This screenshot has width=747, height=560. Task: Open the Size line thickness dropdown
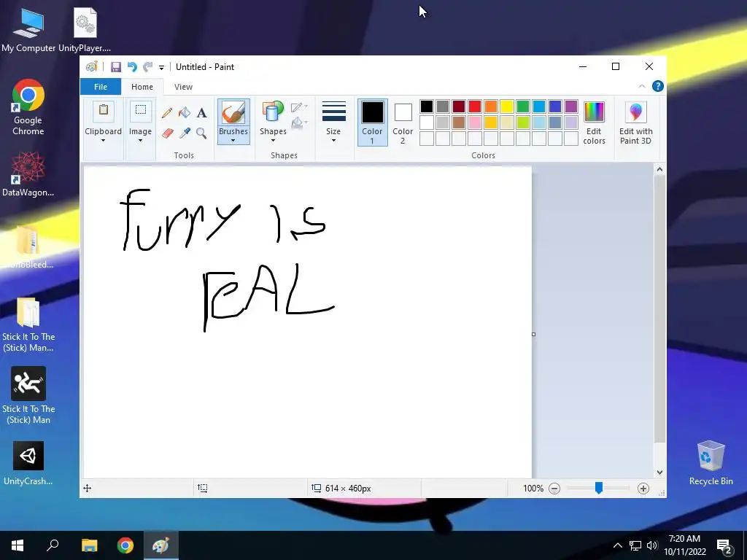(333, 122)
